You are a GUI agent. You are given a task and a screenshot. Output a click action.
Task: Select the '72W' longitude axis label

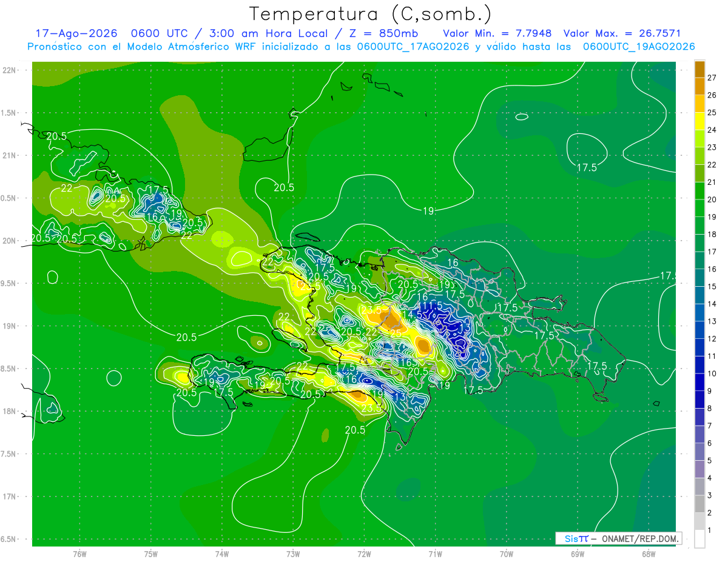[x=364, y=554]
